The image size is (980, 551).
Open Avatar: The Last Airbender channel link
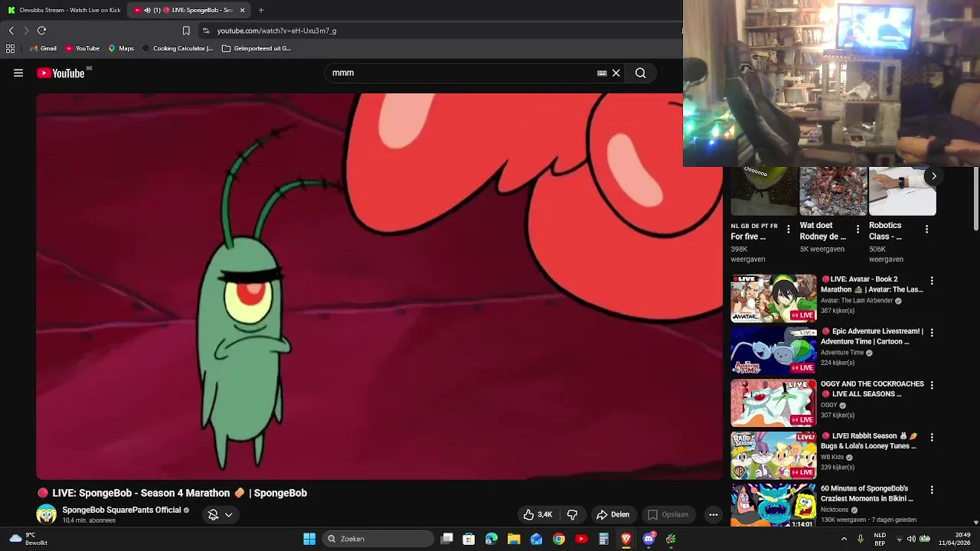[x=857, y=301]
